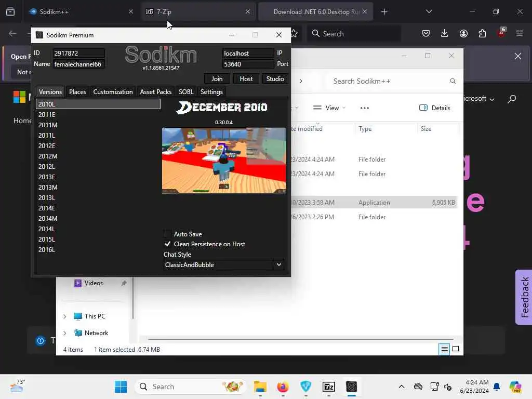
Task: Select version 2014M in the list
Action: (x=98, y=219)
